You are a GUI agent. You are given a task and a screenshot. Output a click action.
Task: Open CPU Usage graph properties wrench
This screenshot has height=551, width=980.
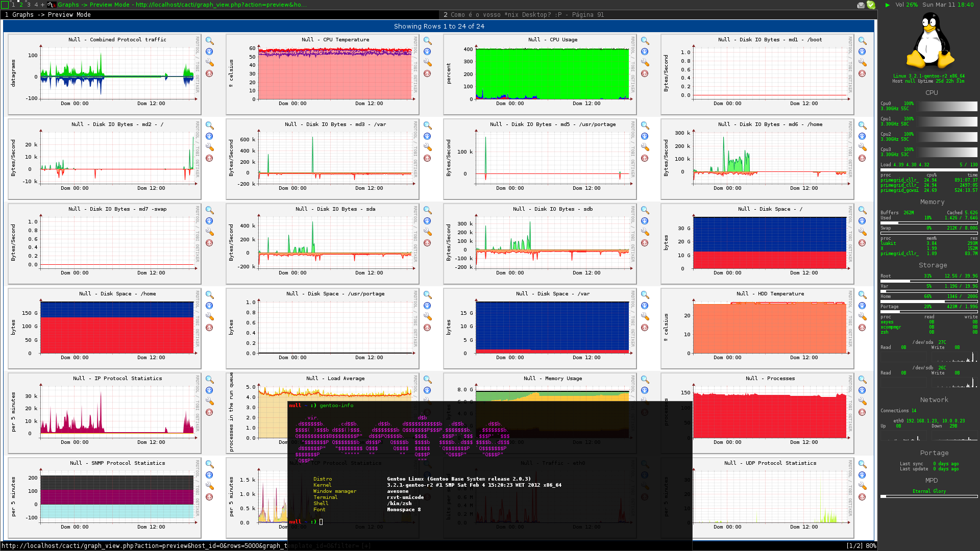[x=645, y=63]
